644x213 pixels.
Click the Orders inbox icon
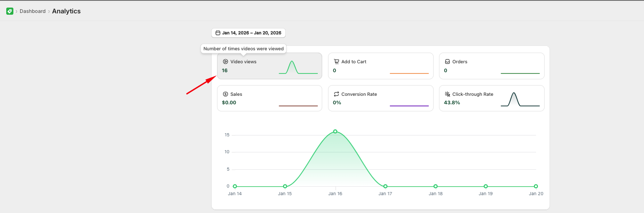pyautogui.click(x=447, y=61)
